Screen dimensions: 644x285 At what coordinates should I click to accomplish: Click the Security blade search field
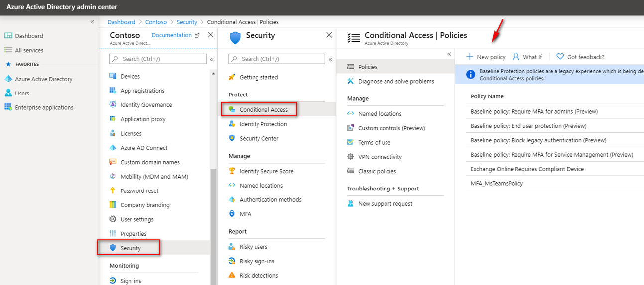[276, 59]
